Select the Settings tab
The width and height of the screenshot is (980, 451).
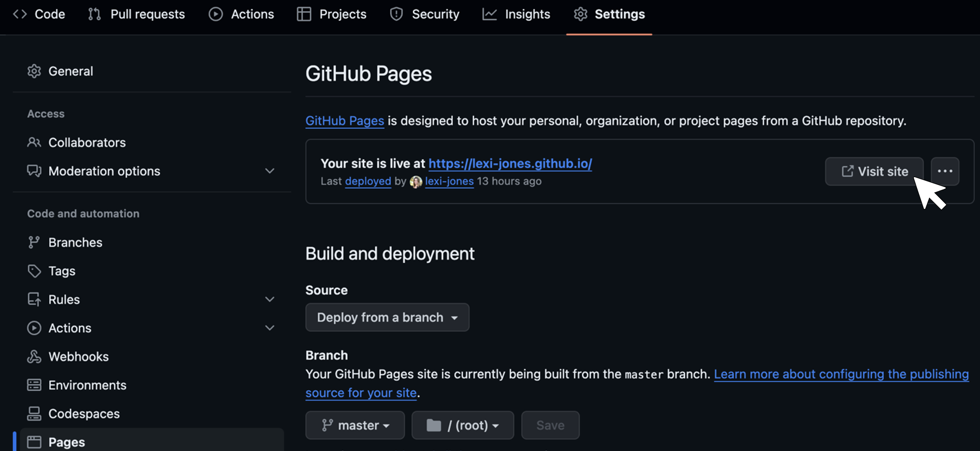pos(609,14)
